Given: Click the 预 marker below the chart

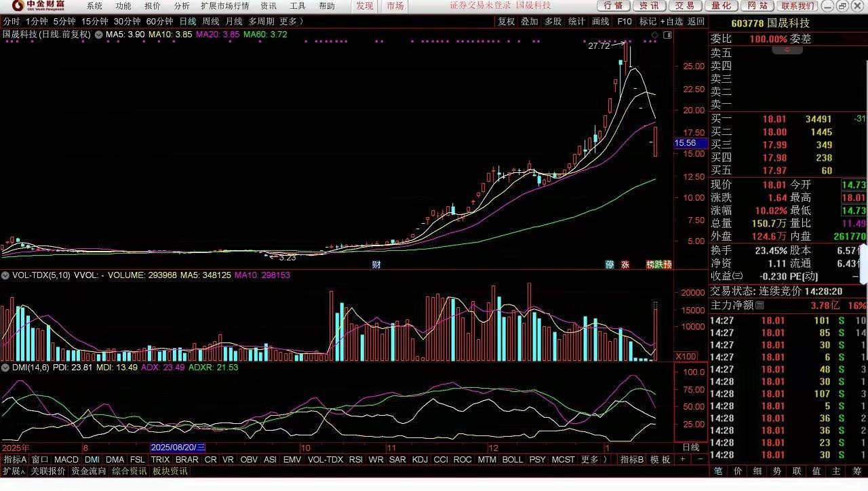Looking at the screenshot, I should click(x=668, y=264).
